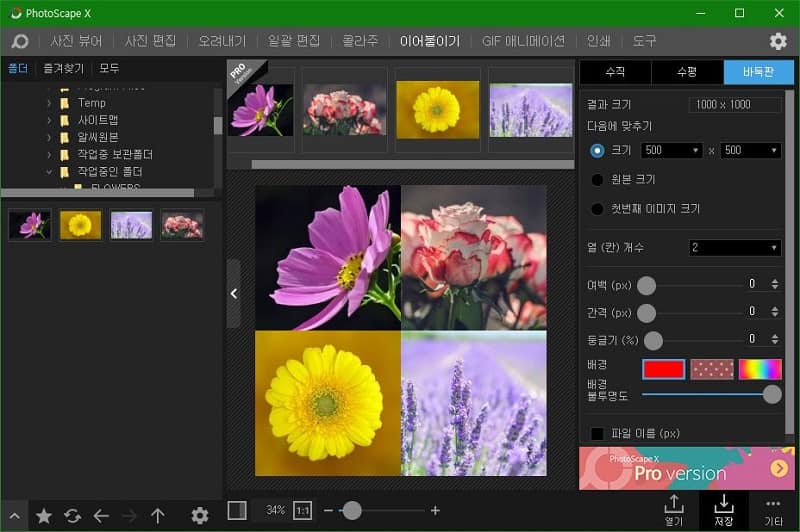Collapse the 작업중인 폴더 folder
800x532 pixels.
pos(49,172)
